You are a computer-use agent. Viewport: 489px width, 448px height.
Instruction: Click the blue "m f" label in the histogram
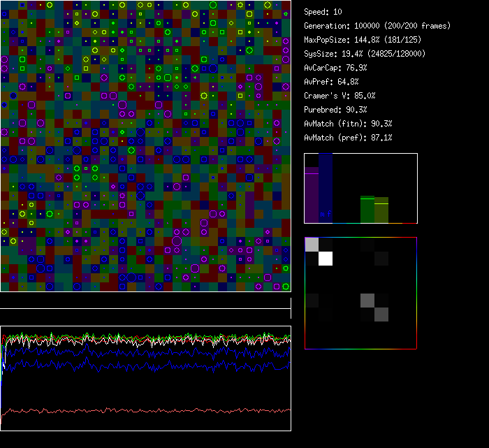point(326,214)
